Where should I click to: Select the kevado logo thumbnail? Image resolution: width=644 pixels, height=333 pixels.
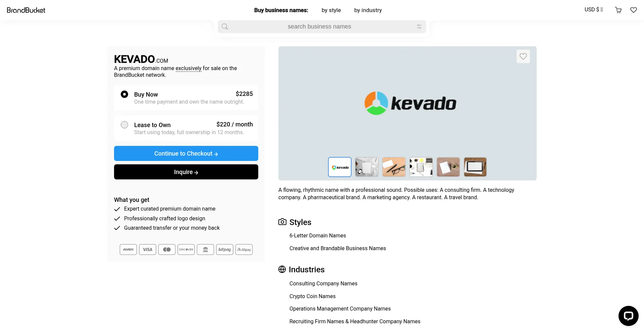[340, 167]
